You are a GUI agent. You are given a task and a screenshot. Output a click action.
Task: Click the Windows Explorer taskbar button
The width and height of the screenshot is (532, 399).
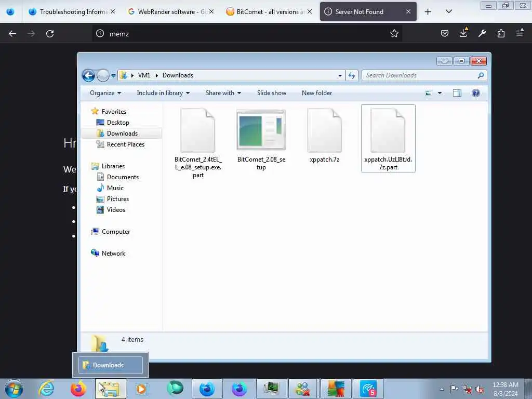pyautogui.click(x=111, y=389)
